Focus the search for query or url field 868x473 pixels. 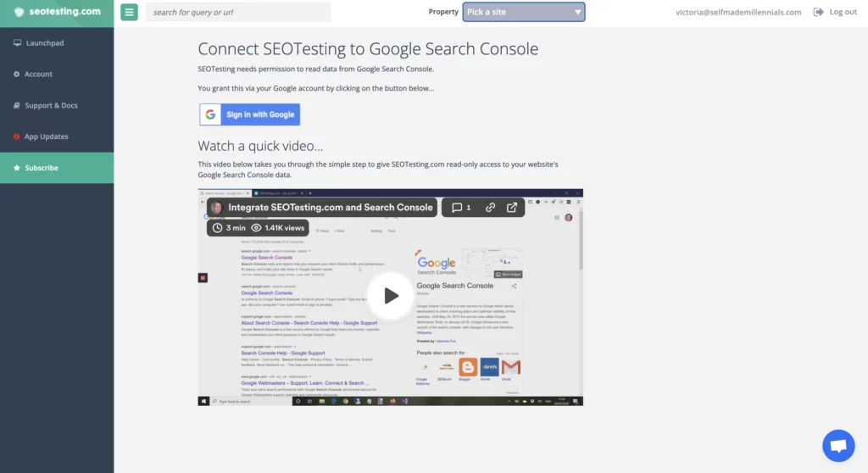coord(238,12)
